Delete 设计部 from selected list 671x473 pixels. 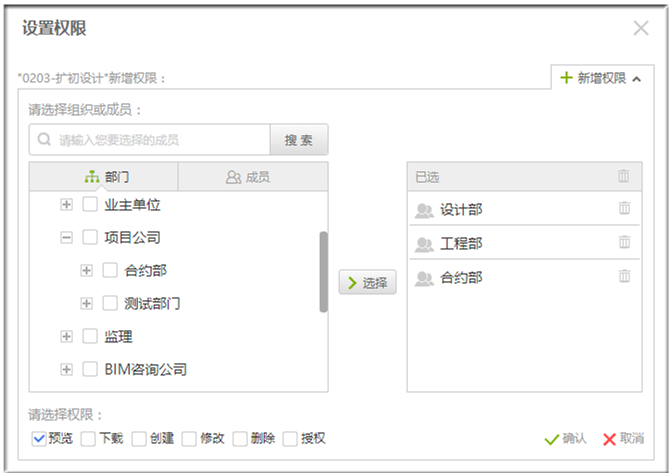[624, 208]
